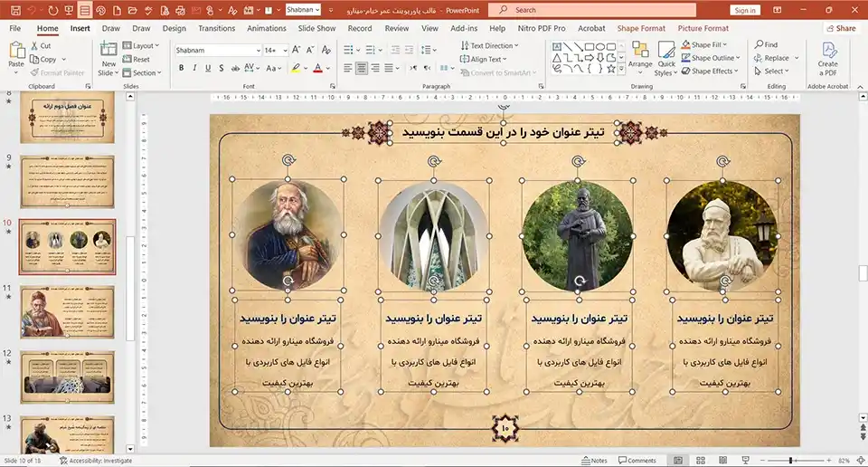Select the Oval shape in the gallery
Viewport: 868px width, 467px height.
click(x=600, y=47)
